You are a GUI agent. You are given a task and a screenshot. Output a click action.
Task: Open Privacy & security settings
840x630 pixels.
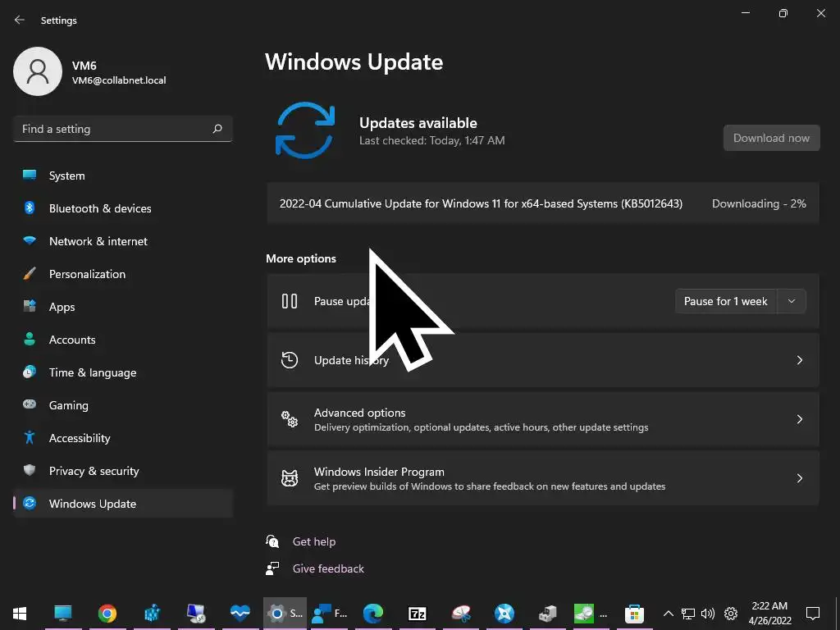pos(123,471)
